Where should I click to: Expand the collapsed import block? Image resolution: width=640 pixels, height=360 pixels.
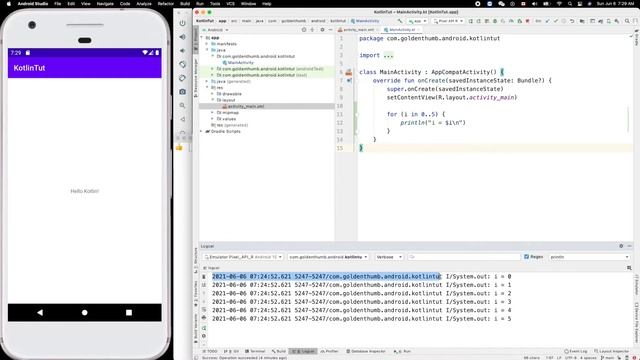coord(388,56)
